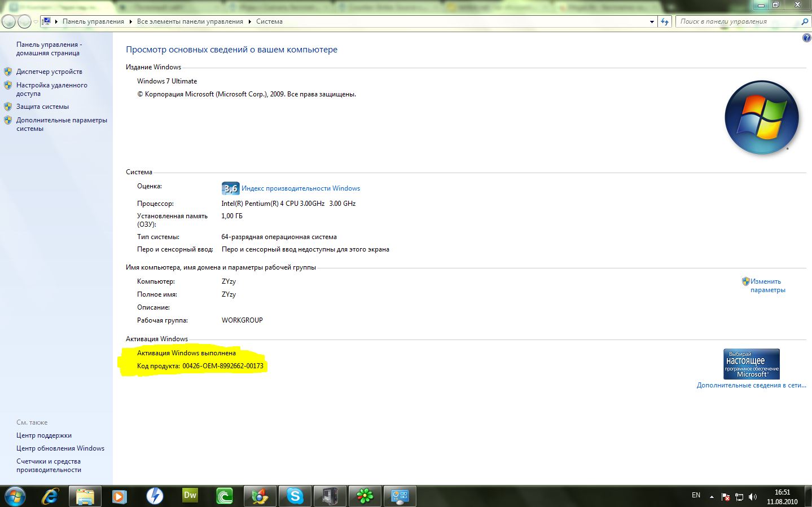Screen dimensions: 812x507
Task: Click shield icon beside Диспетчер устройств
Action: click(x=8, y=72)
